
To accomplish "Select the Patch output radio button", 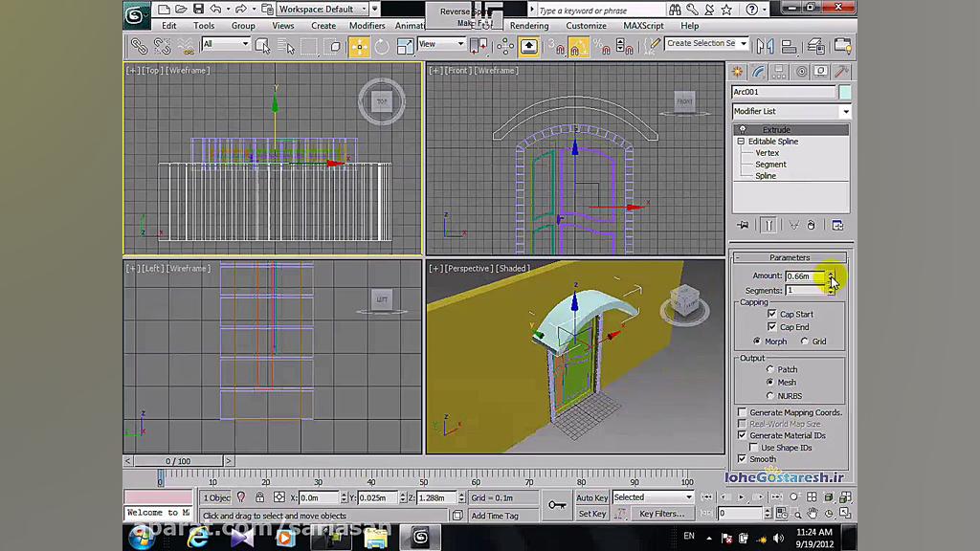I will pos(770,369).
